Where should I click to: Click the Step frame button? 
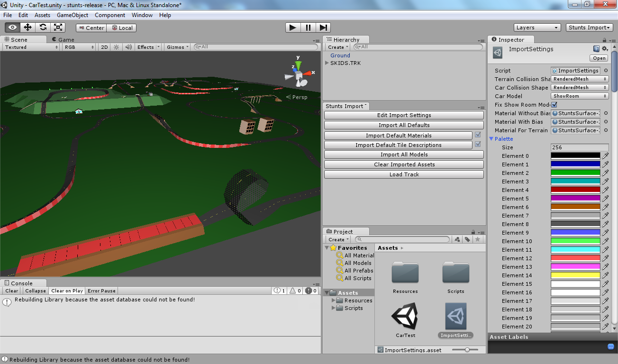tap(323, 27)
